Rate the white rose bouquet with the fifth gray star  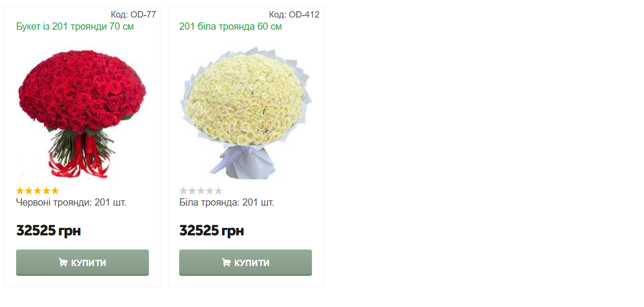(218, 191)
